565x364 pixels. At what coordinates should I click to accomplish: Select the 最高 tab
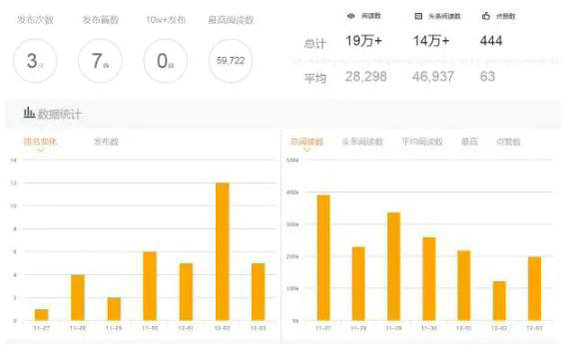tap(470, 142)
